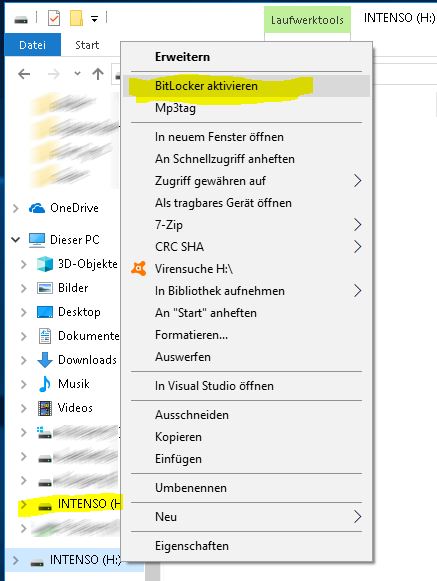Choose Umbenennen in the context menu
Viewport: 437px width, 581px height.
tap(246, 488)
